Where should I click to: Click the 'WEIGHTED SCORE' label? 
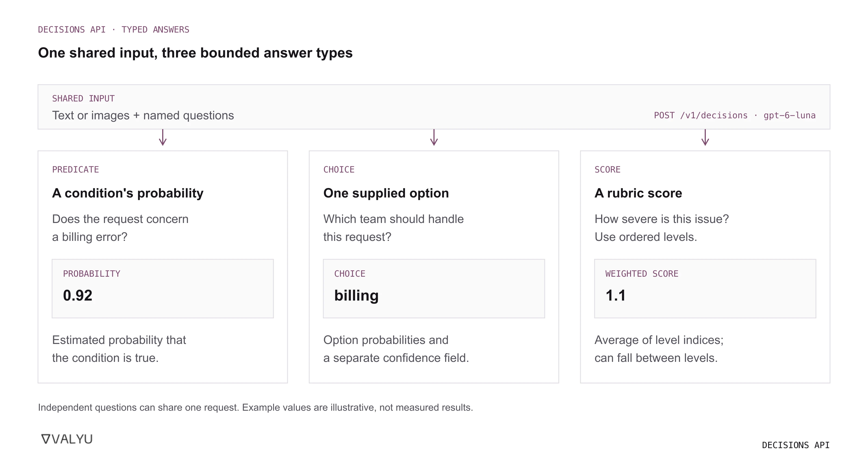pyautogui.click(x=642, y=273)
